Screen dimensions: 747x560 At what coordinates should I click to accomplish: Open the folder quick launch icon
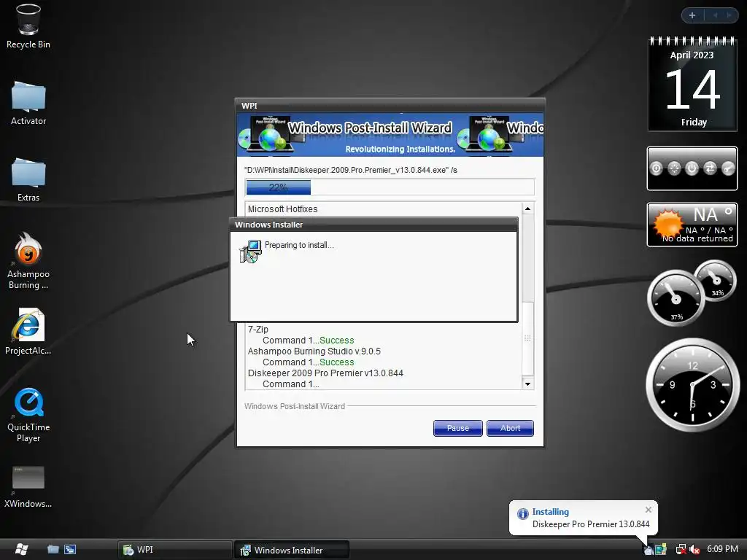coord(53,550)
